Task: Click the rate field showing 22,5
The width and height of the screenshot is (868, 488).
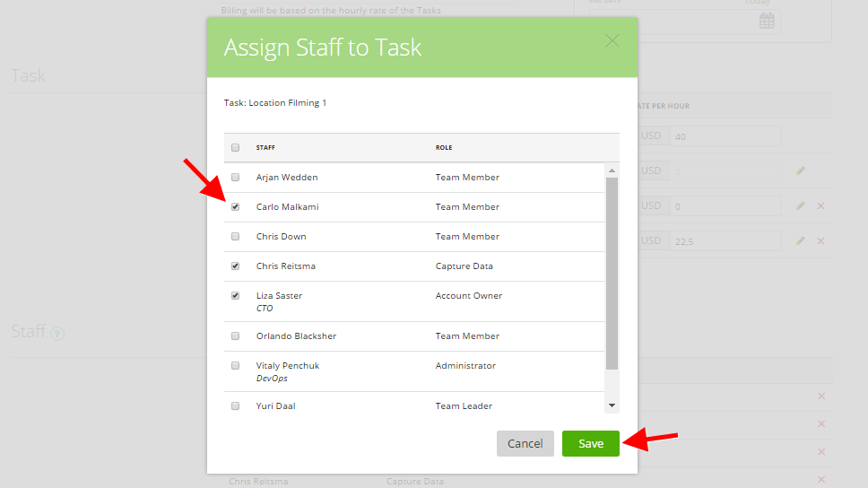Action: click(725, 241)
